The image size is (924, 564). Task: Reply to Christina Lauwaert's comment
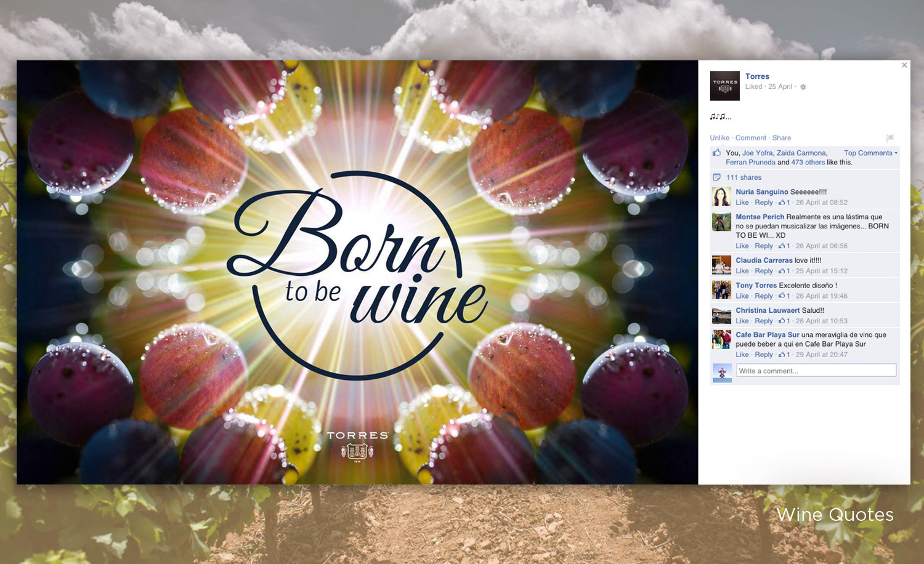[764, 321]
